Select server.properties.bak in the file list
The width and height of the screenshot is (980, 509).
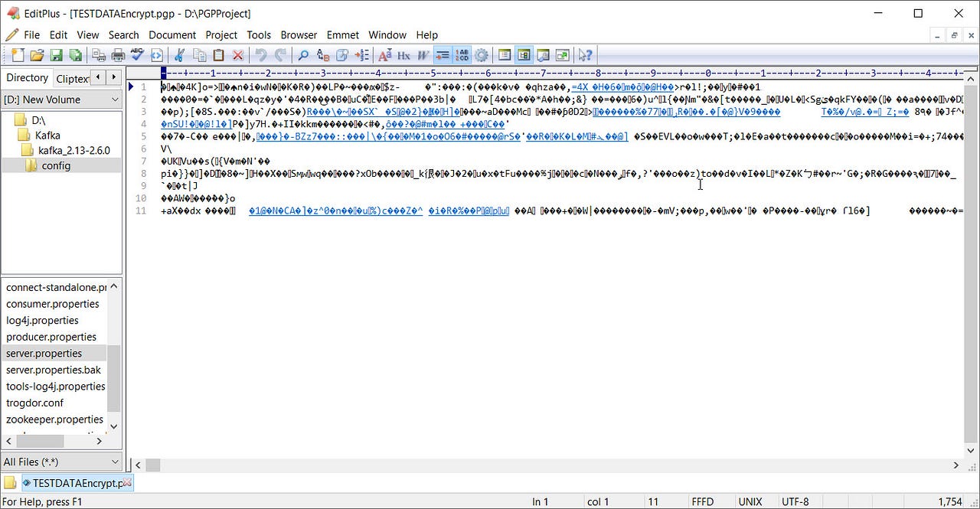pos(54,370)
